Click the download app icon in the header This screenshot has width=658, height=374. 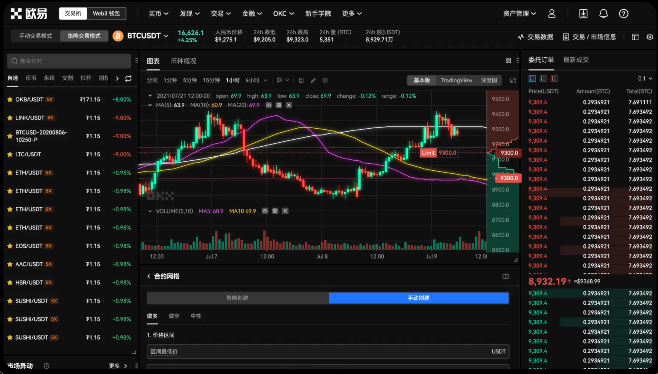583,13
